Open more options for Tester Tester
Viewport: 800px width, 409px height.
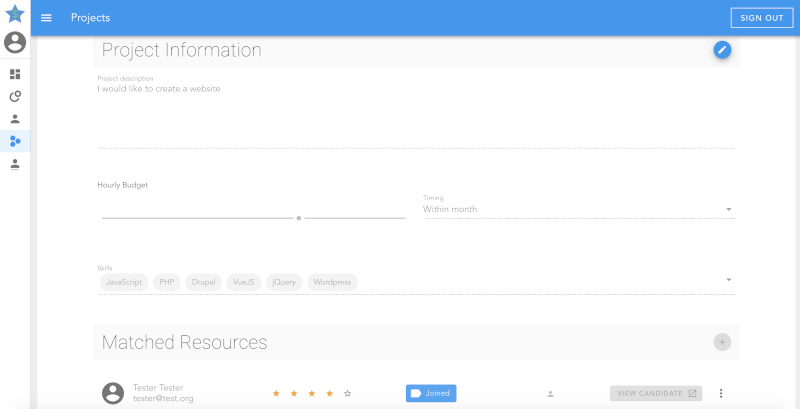[720, 393]
